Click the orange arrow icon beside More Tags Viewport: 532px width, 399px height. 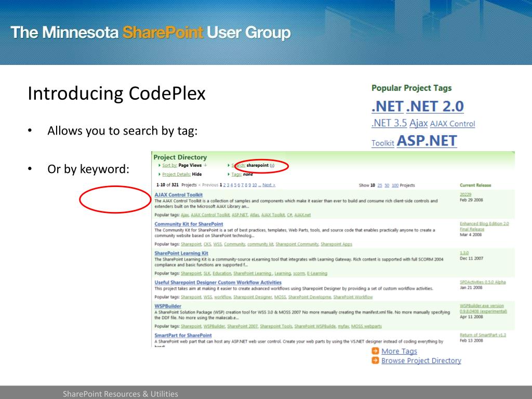coord(375,351)
